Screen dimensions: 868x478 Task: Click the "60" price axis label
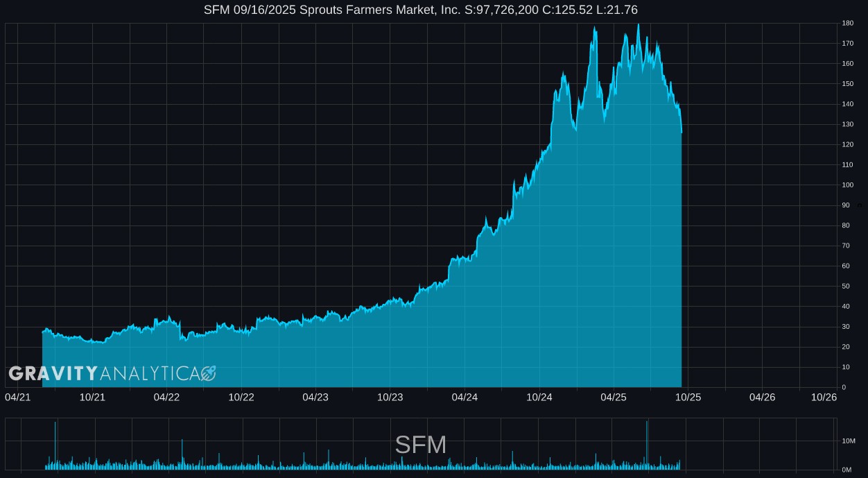click(x=846, y=266)
